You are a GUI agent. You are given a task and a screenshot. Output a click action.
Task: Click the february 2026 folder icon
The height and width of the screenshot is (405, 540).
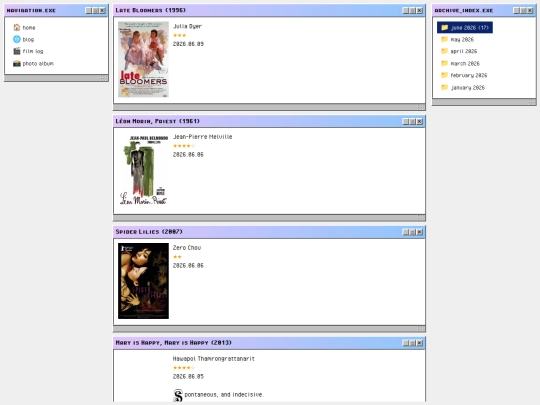(x=445, y=75)
